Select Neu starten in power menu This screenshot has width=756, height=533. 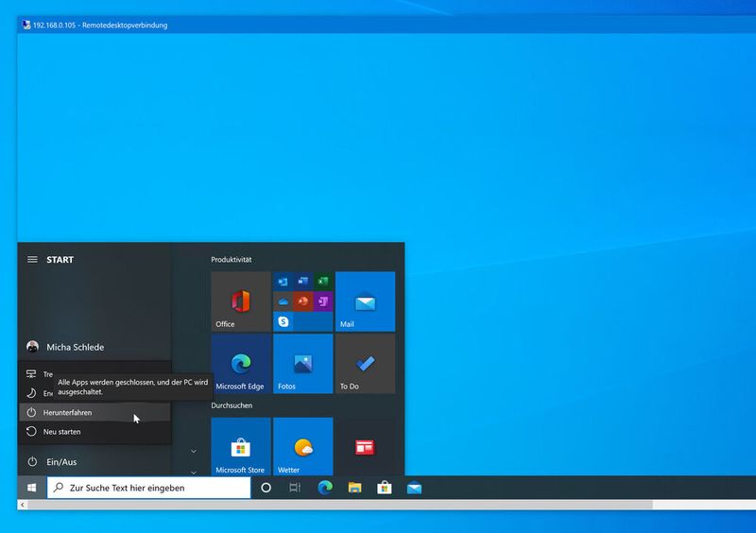click(x=94, y=432)
